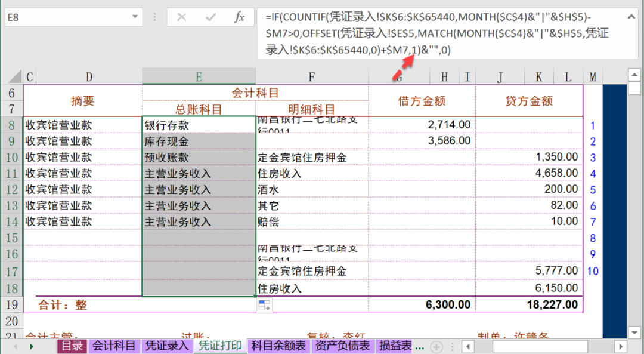The height and width of the screenshot is (354, 644).
Task: Open the Name Box dropdown arrow
Action: [x=135, y=17]
